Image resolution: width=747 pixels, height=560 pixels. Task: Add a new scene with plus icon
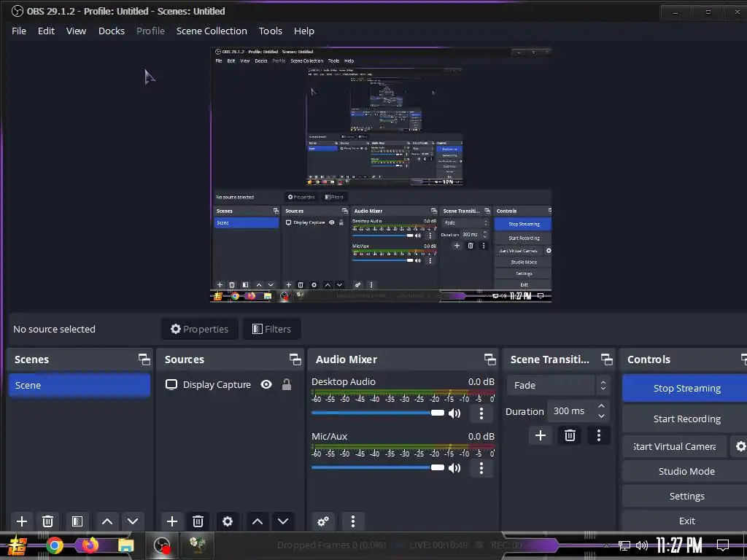coord(21,521)
